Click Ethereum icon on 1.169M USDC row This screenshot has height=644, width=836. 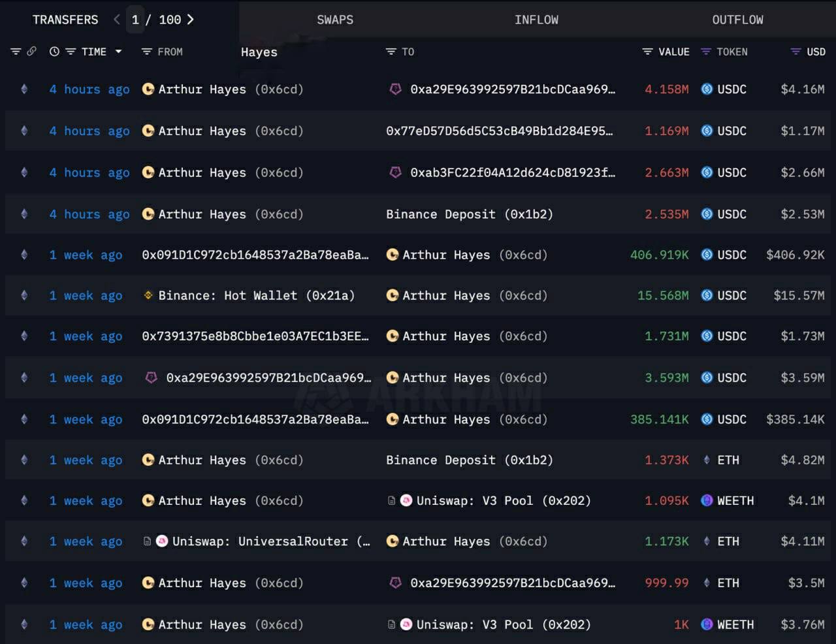[24, 131]
